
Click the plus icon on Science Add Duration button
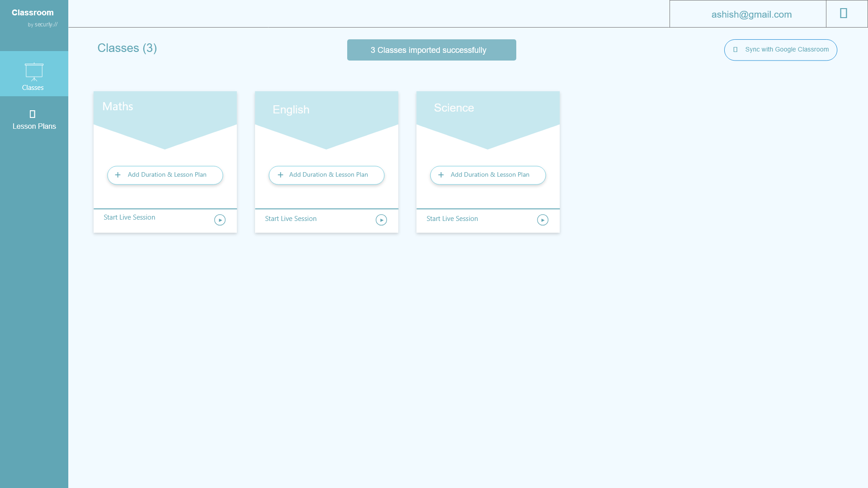[441, 174]
